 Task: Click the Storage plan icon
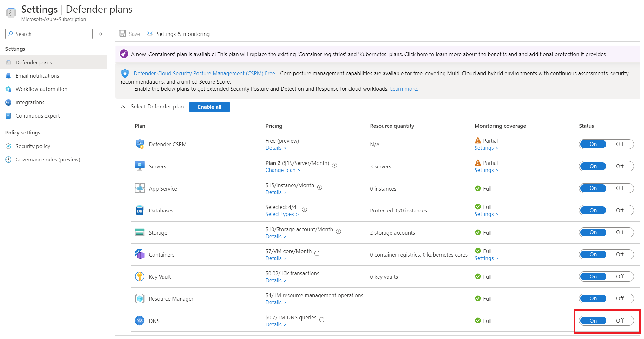(x=140, y=232)
